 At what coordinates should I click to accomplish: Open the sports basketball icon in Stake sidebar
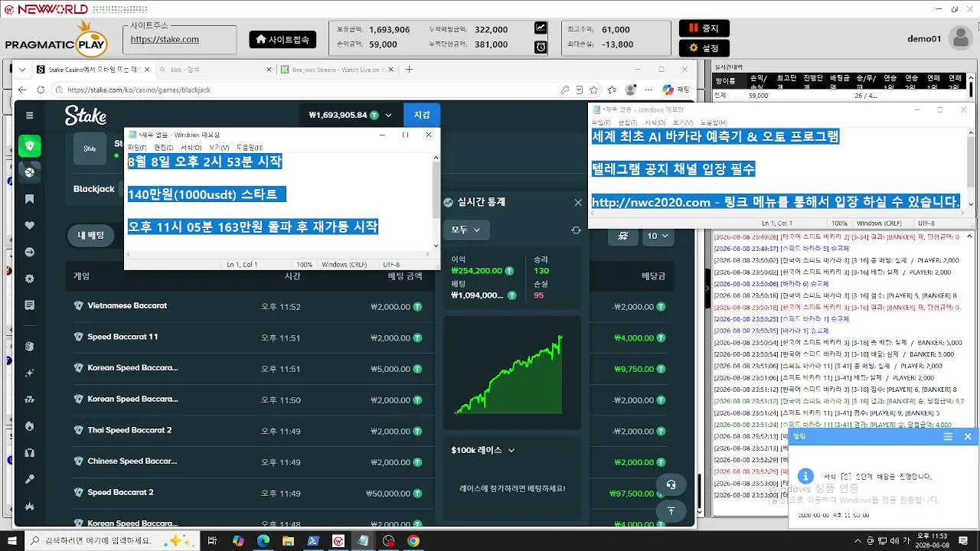point(30,172)
